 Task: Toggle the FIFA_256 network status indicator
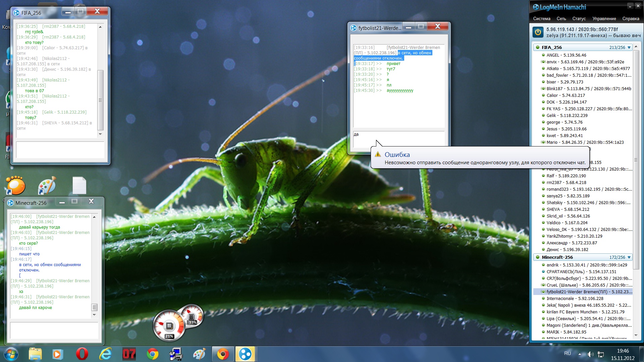coord(538,47)
